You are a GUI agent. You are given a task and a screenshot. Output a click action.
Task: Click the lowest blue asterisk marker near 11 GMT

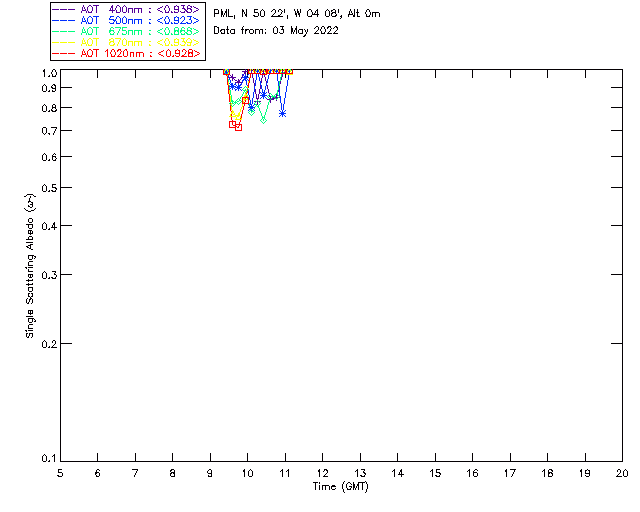point(282,114)
